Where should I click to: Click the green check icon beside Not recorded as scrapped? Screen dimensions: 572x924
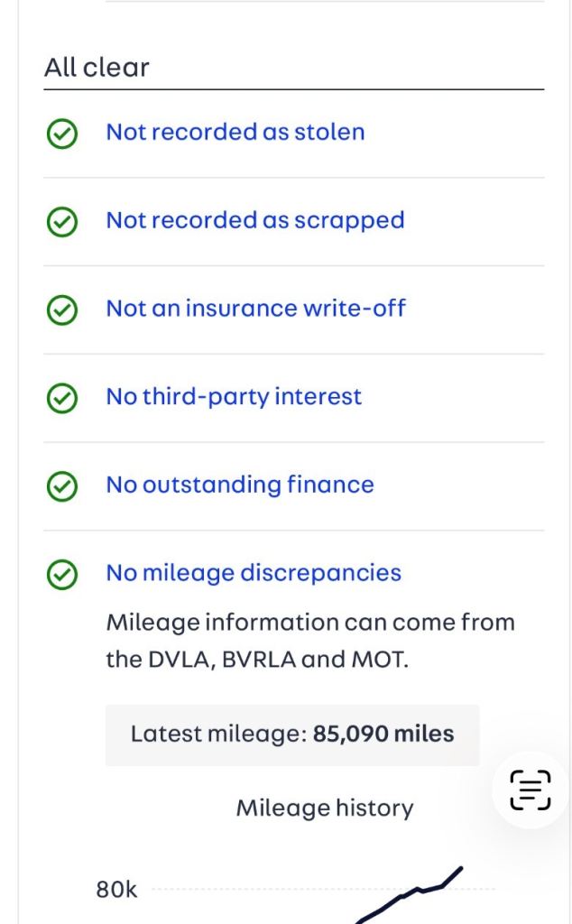coord(62,222)
